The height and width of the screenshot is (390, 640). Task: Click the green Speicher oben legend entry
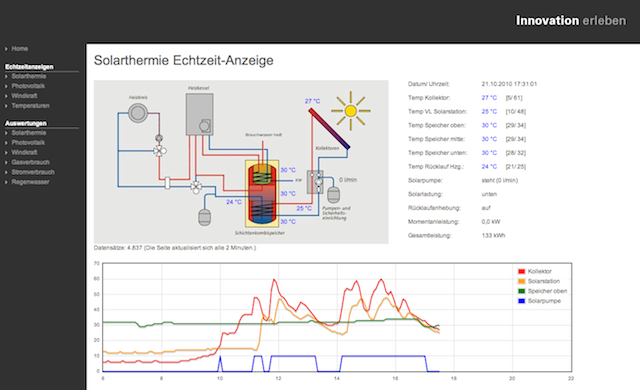coord(542,291)
